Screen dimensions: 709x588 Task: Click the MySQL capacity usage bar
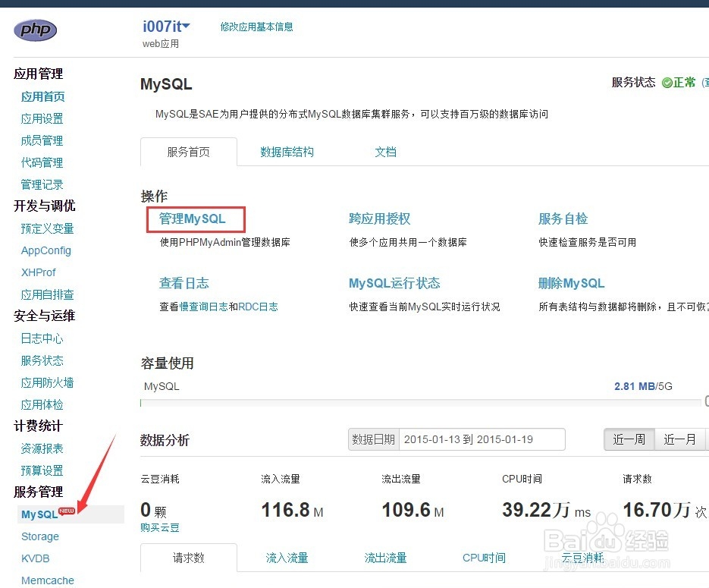pos(421,403)
